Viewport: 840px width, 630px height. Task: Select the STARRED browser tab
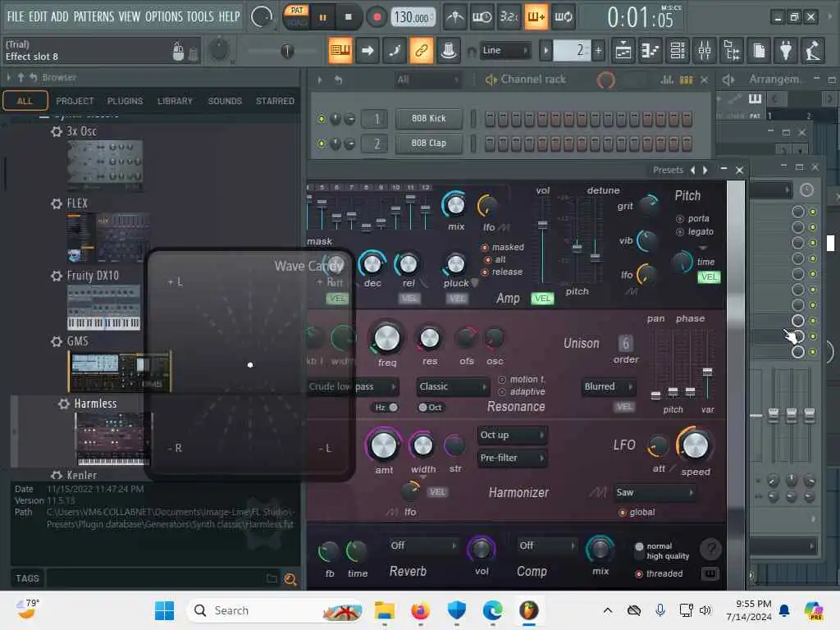click(x=275, y=101)
